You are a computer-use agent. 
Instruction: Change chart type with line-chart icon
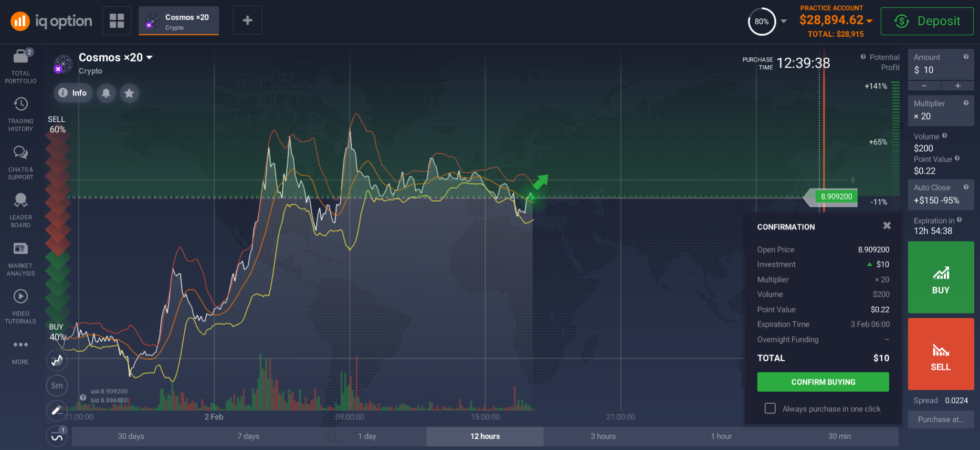[57, 360]
